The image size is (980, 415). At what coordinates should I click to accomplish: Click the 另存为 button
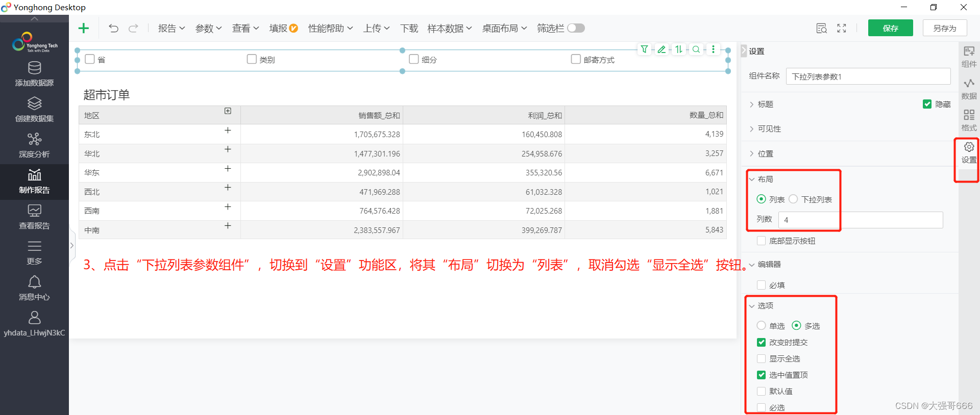click(945, 28)
